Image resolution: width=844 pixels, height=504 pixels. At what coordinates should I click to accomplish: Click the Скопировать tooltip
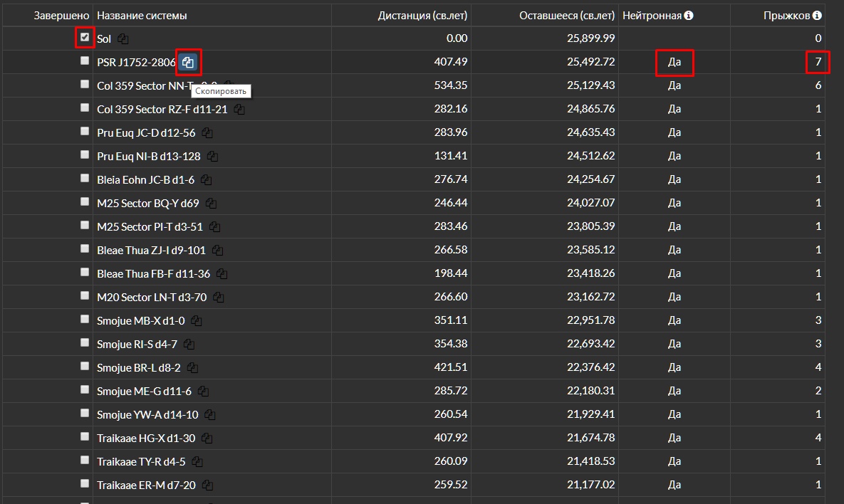221,91
